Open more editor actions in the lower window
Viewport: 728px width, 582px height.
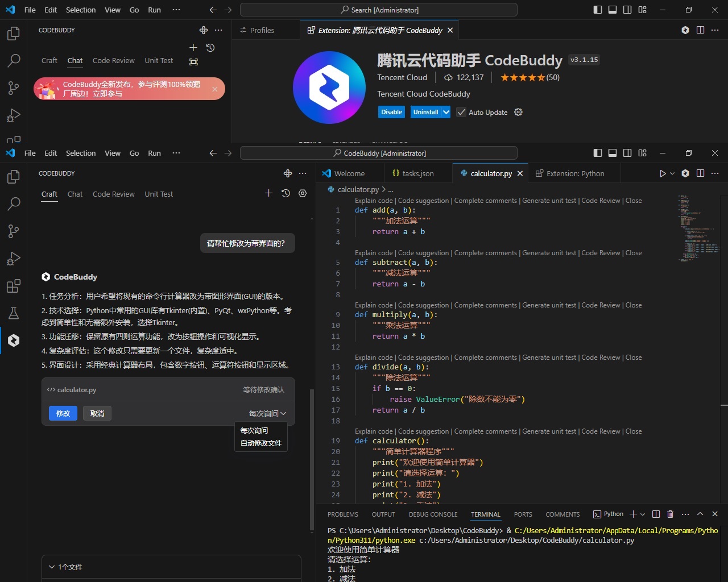coord(715,173)
